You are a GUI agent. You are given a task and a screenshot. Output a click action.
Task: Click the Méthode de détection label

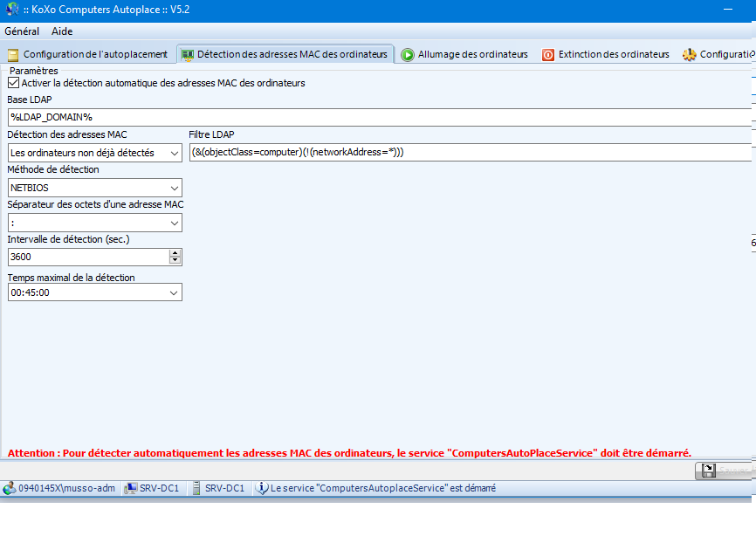click(x=53, y=169)
